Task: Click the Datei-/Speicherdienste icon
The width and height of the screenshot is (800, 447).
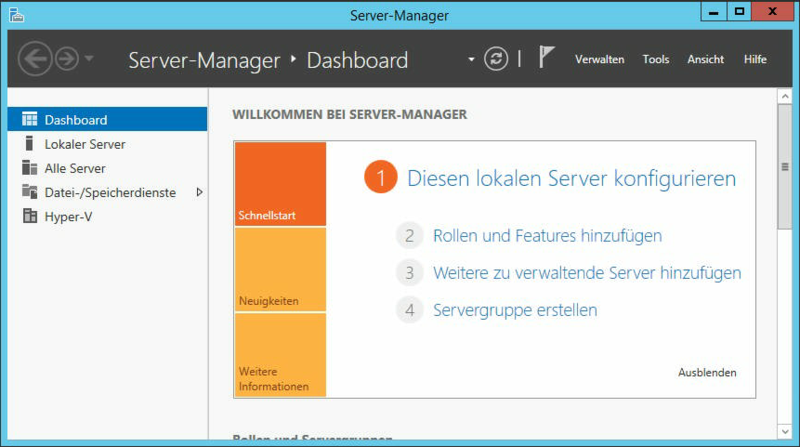Action: [x=30, y=192]
